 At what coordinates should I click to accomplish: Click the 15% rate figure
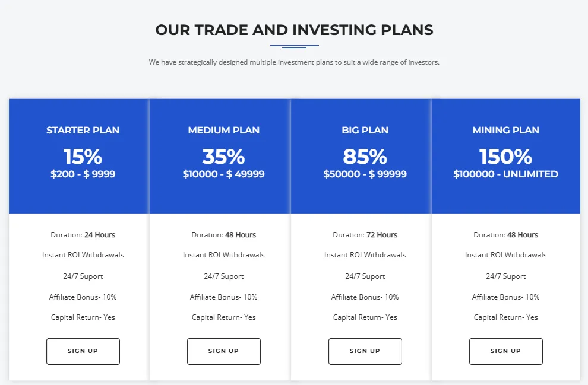(83, 157)
